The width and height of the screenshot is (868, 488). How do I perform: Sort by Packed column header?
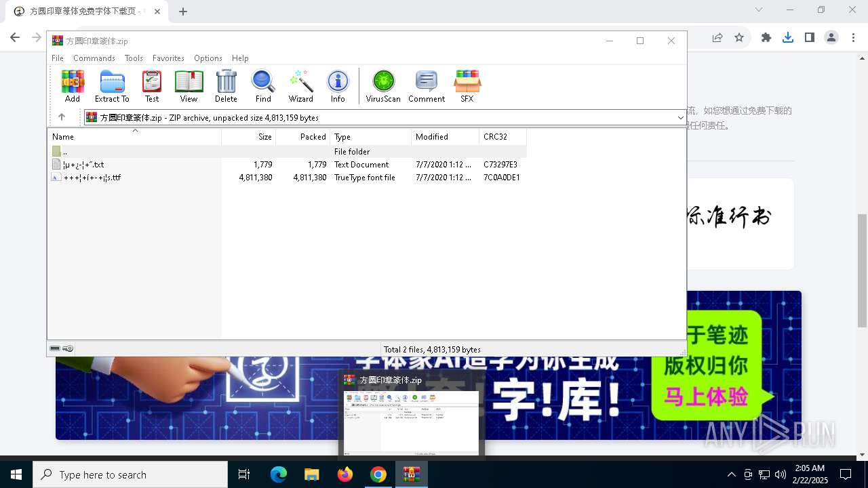tap(303, 136)
